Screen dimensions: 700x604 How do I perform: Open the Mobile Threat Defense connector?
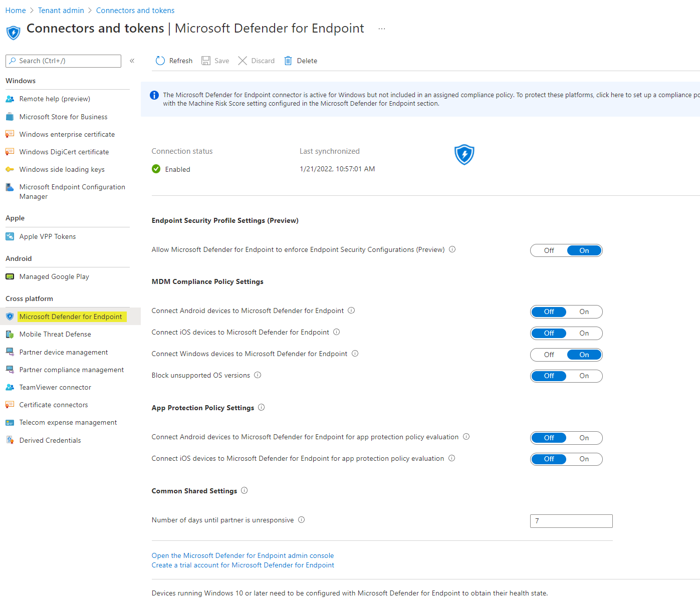click(55, 334)
